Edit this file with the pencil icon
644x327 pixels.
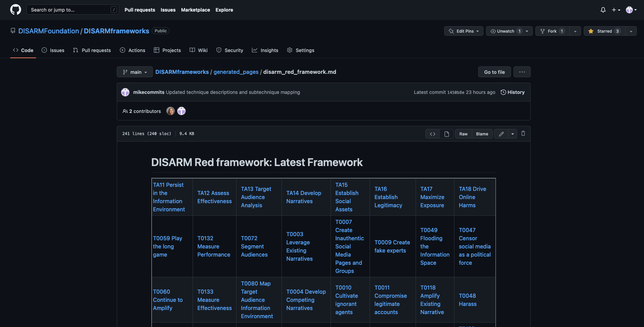coord(501,134)
